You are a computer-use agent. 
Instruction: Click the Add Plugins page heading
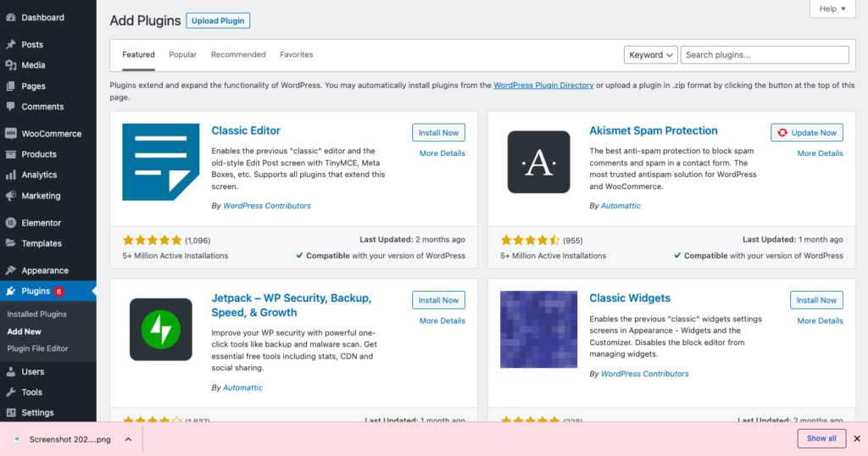tap(145, 20)
